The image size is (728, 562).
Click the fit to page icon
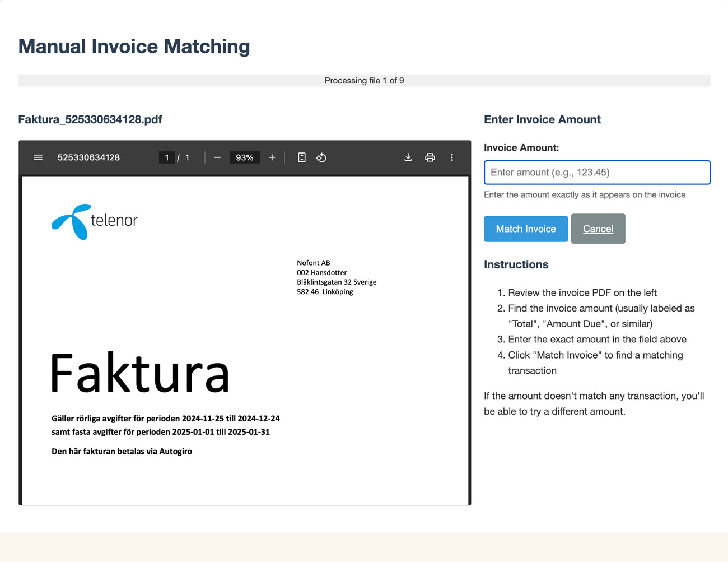[302, 157]
